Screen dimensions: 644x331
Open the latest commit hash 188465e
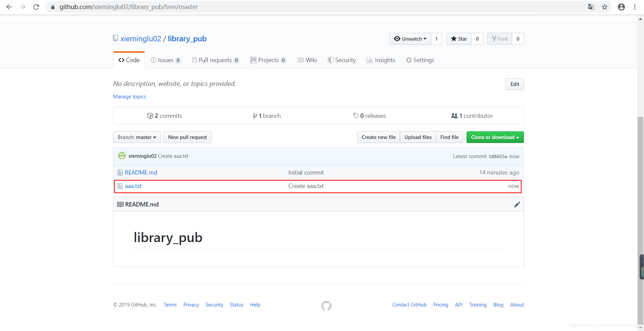(498, 156)
